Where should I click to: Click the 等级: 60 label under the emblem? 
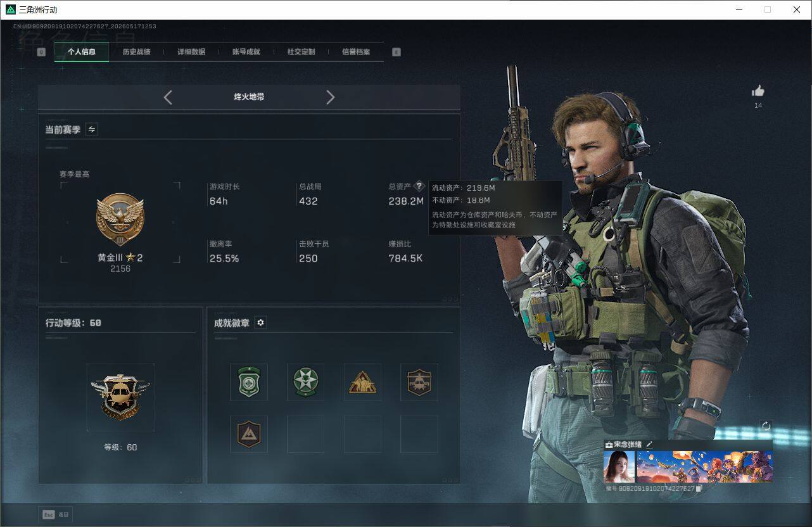tap(120, 447)
